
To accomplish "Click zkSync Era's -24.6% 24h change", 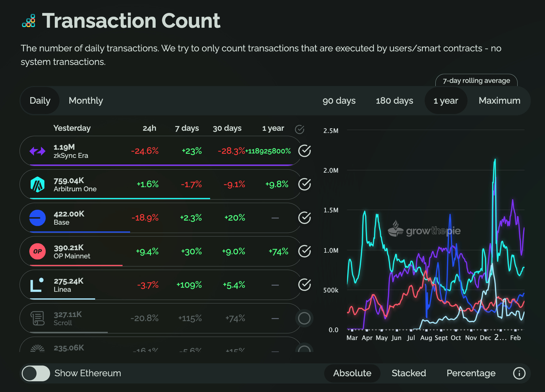I will [x=145, y=151].
